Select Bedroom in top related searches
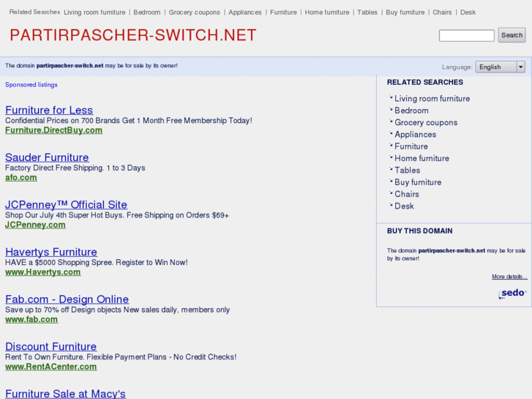 click(x=147, y=12)
